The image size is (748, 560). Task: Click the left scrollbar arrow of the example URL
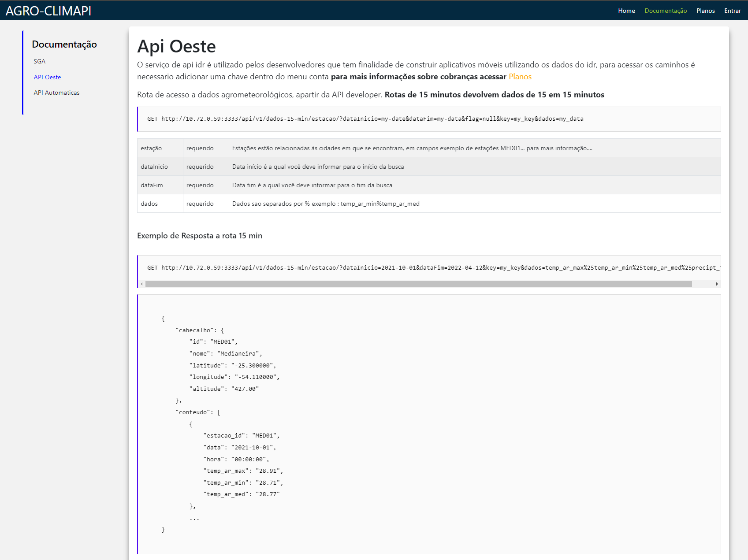141,284
